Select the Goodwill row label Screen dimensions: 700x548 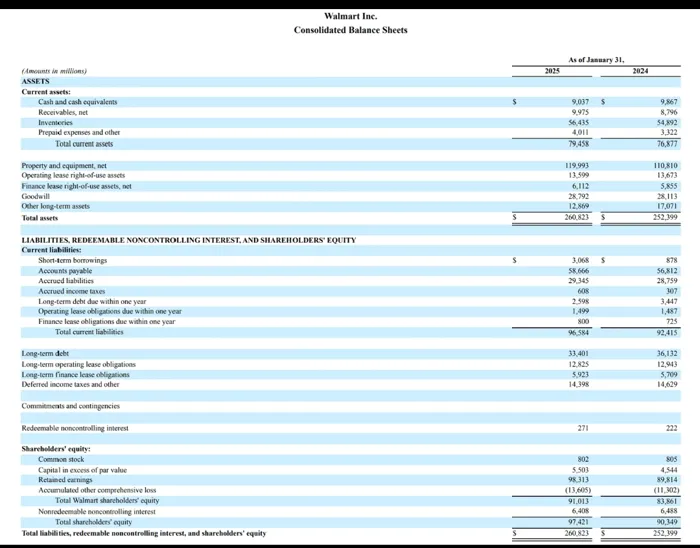pos(38,196)
